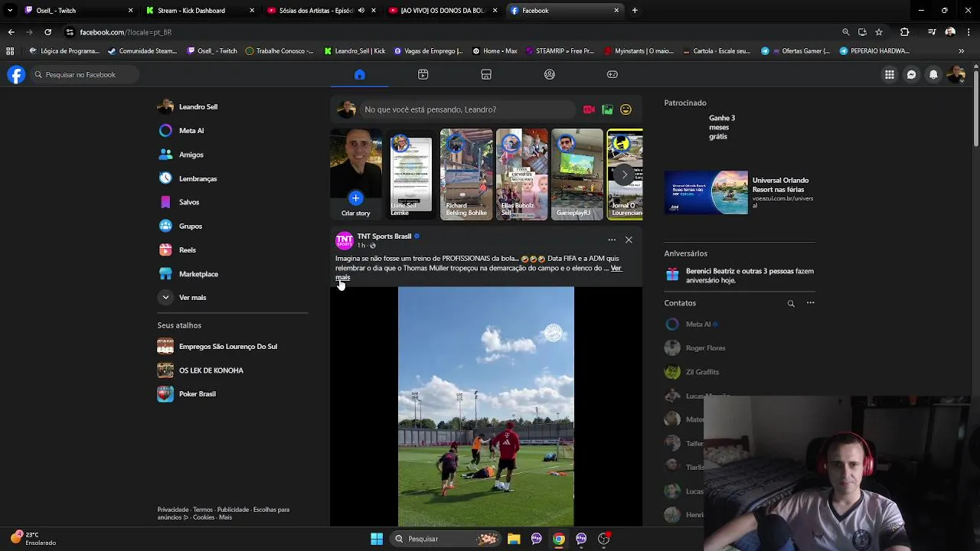Open the Marketplace icon in the top bar
The width and height of the screenshot is (980, 551).
(x=486, y=74)
